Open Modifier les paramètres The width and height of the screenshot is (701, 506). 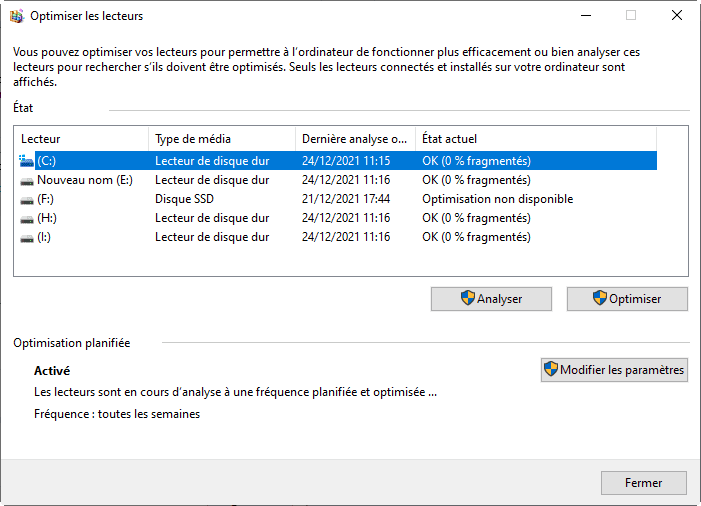pyautogui.click(x=614, y=370)
